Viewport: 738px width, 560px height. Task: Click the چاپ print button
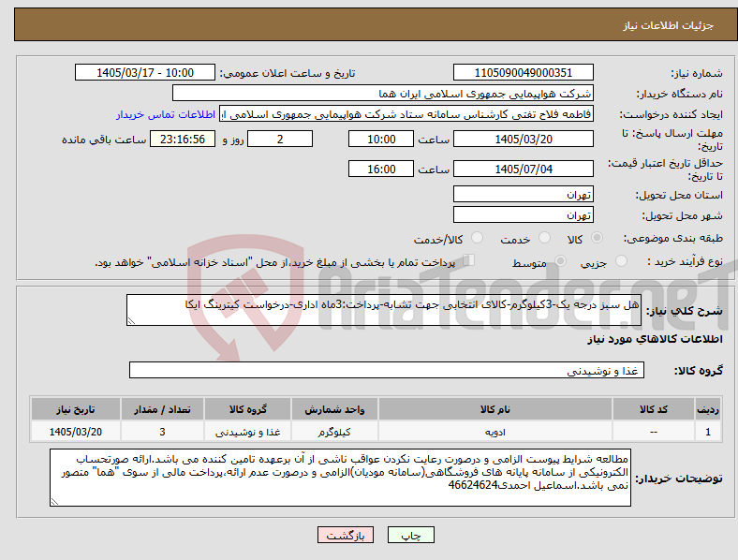coord(411,535)
